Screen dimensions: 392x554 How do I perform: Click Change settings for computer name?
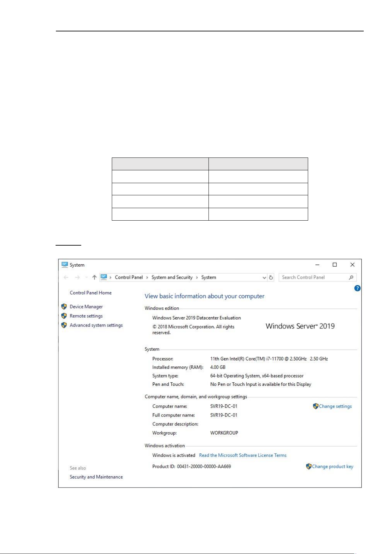[x=335, y=406]
